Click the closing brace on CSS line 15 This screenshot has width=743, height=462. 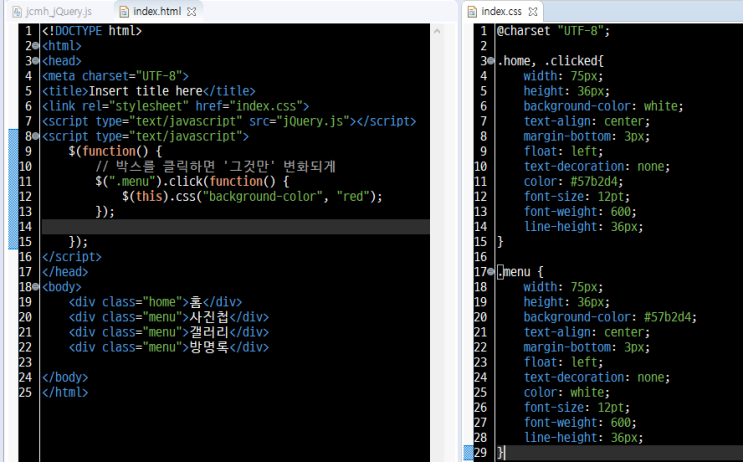pyautogui.click(x=500, y=242)
